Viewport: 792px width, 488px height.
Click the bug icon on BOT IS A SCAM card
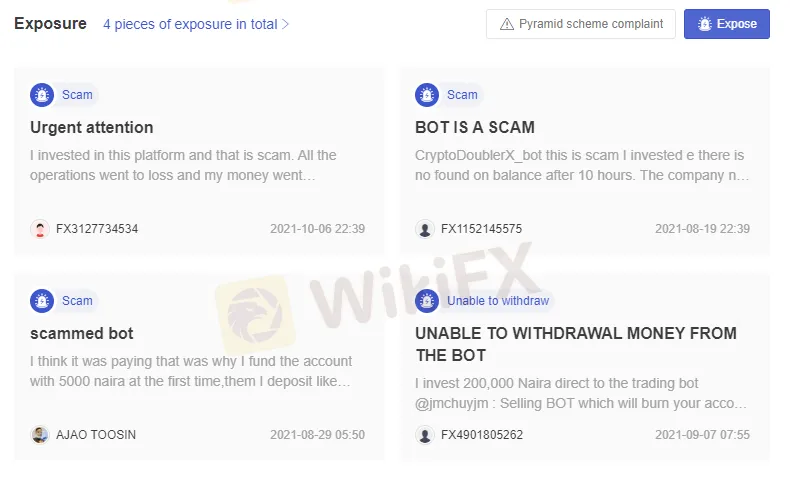click(427, 95)
